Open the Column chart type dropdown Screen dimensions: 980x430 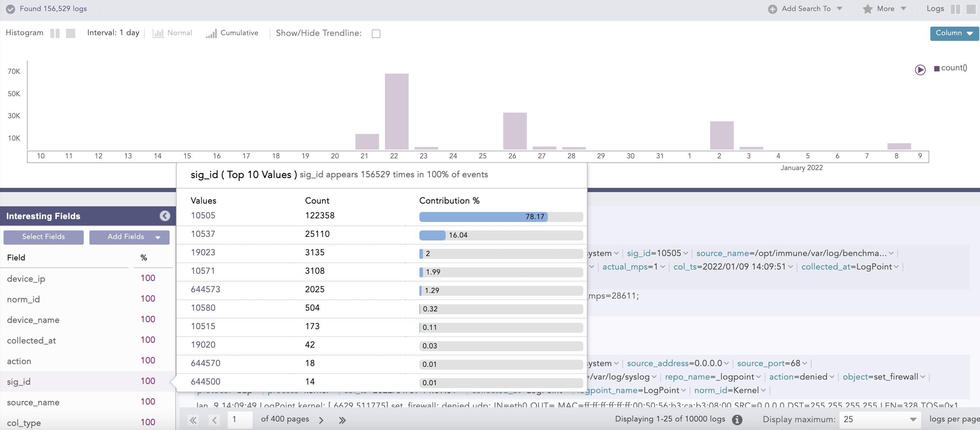[954, 33]
